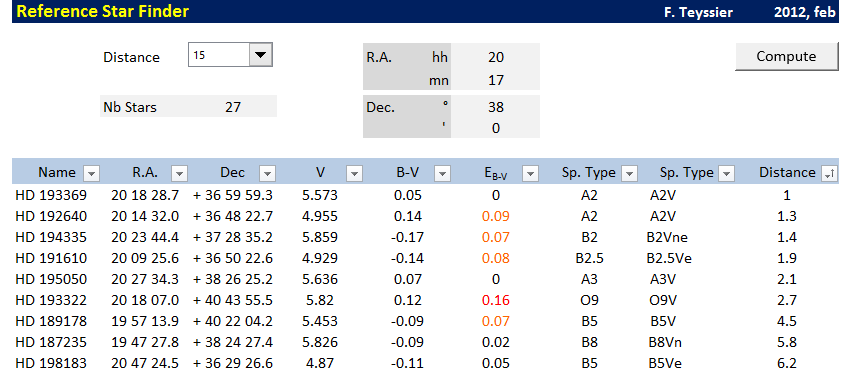Open the V magnitude column filter
The image size is (848, 374).
354,173
